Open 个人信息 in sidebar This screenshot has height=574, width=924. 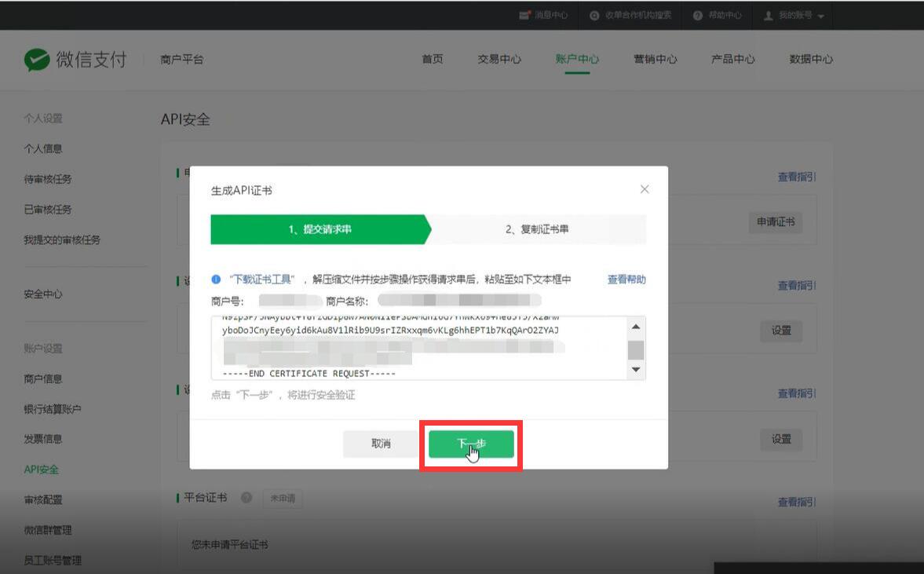pyautogui.click(x=43, y=148)
